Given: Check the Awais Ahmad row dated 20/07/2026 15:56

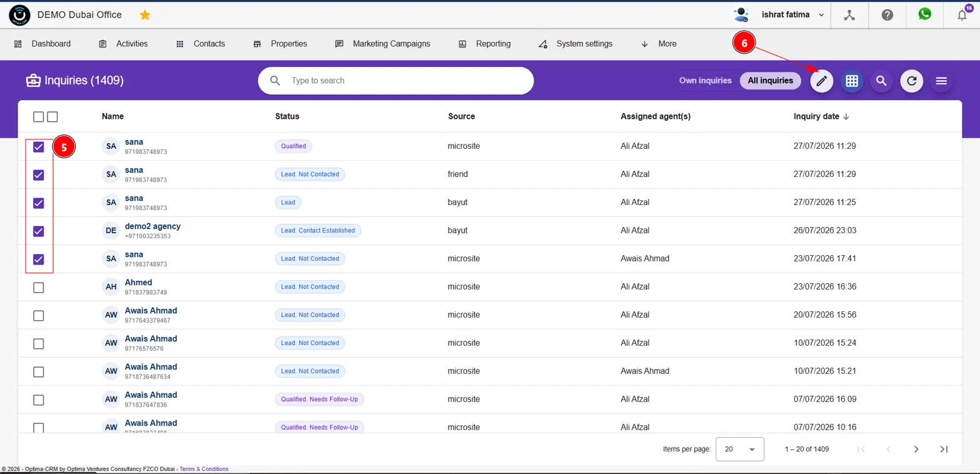Looking at the screenshot, I should click(x=38, y=316).
